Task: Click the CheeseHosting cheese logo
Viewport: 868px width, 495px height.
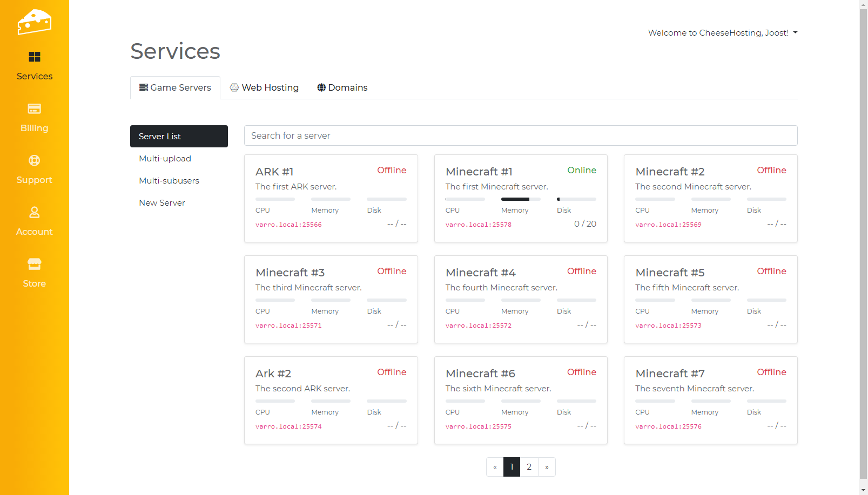Action: (34, 22)
